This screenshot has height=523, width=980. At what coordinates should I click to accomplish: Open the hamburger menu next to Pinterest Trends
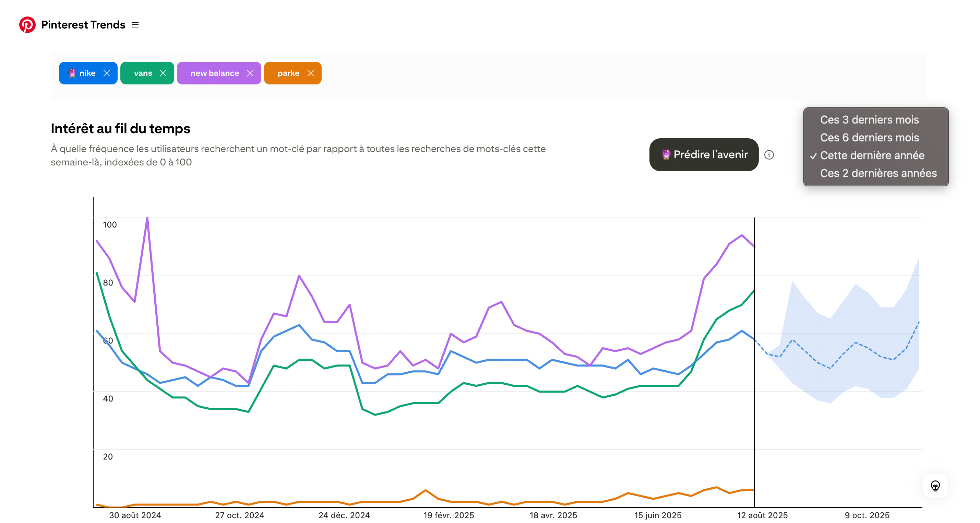point(135,25)
